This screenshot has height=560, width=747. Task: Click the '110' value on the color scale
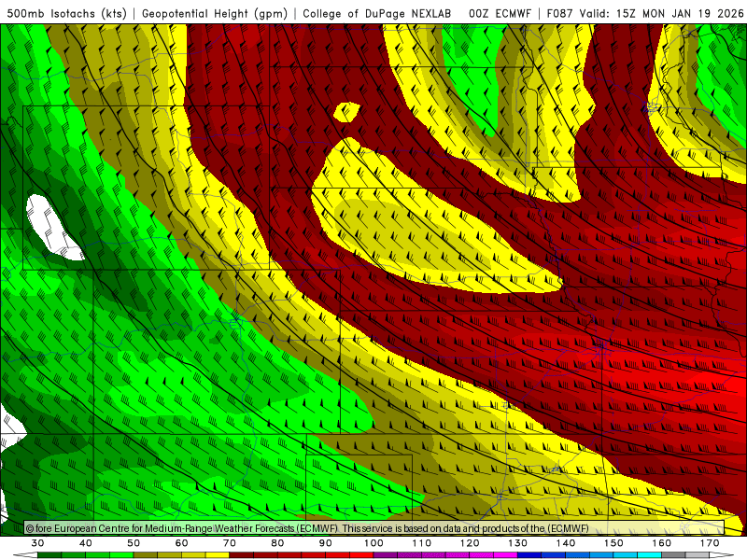coord(422,543)
